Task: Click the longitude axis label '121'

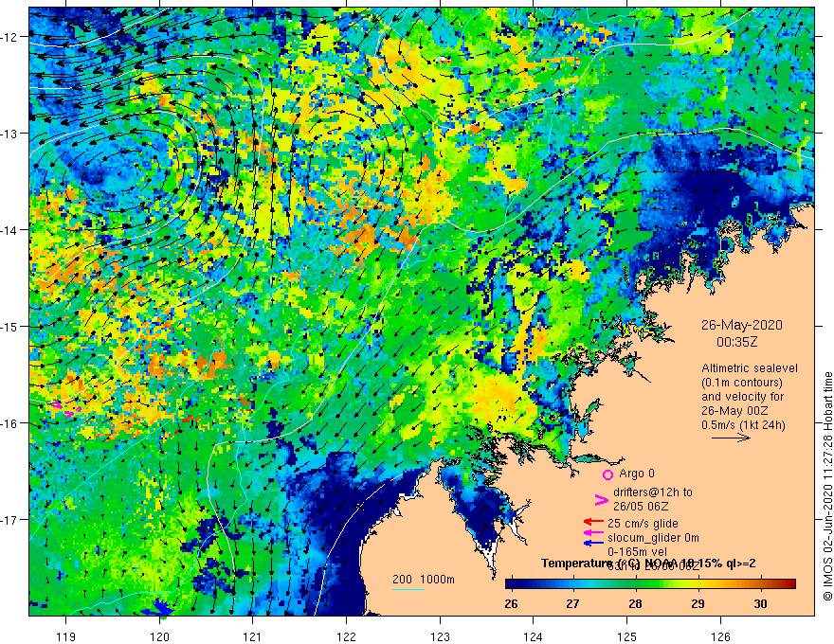Action: (252, 636)
